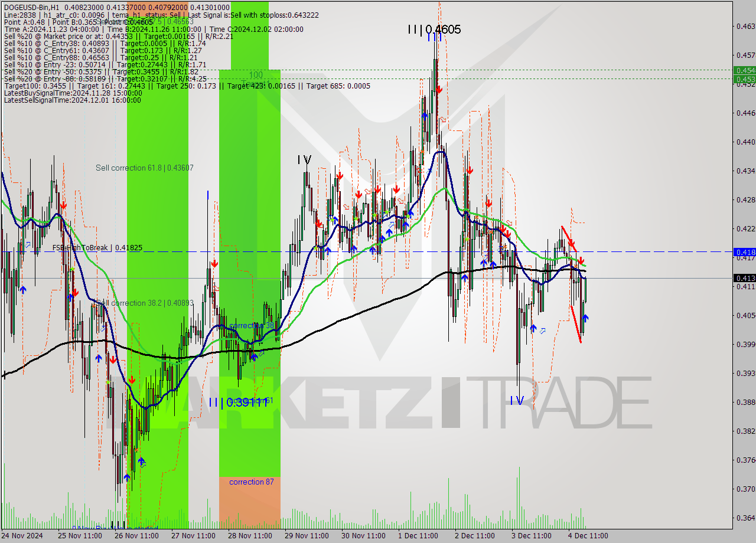The height and width of the screenshot is (543, 756).
Task: Select 'Sell %20 @ Market price' line
Action: [x=119, y=37]
